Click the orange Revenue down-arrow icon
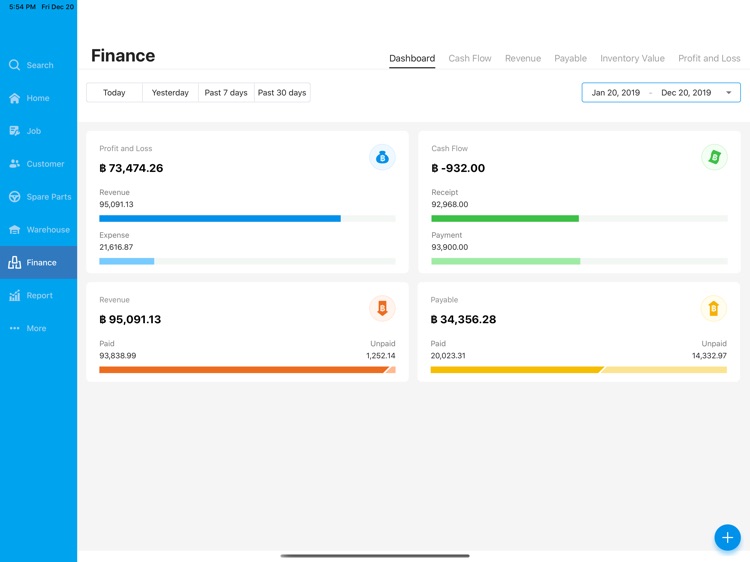The image size is (750, 562). 382,308
